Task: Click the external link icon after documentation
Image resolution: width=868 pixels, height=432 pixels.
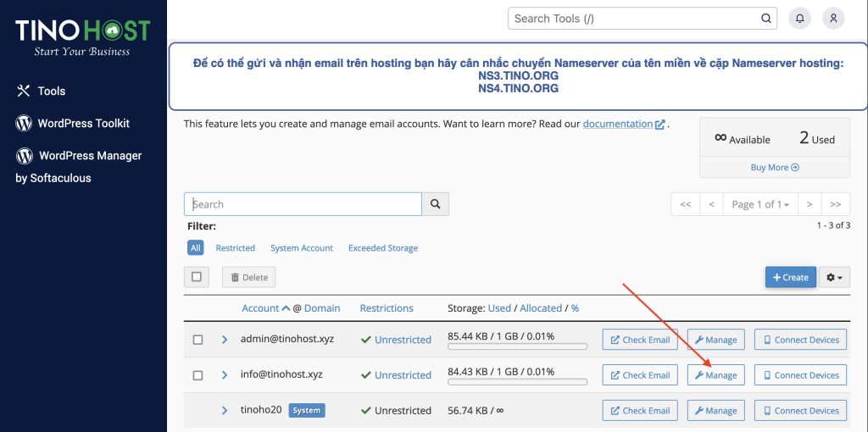Action: click(659, 125)
